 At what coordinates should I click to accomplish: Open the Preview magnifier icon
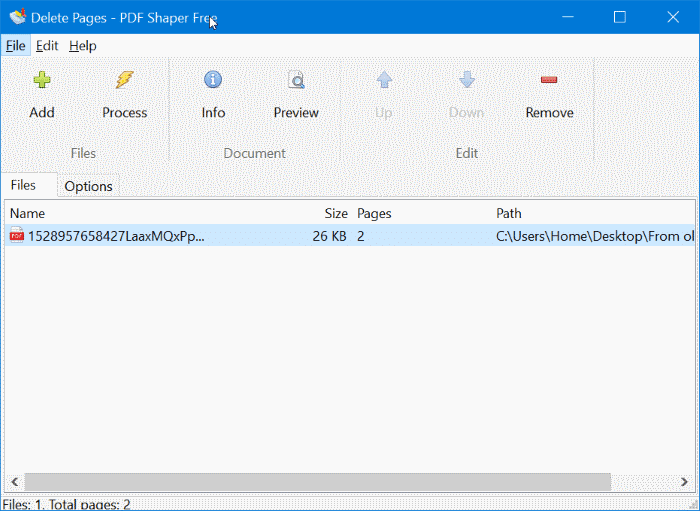pyautogui.click(x=296, y=80)
